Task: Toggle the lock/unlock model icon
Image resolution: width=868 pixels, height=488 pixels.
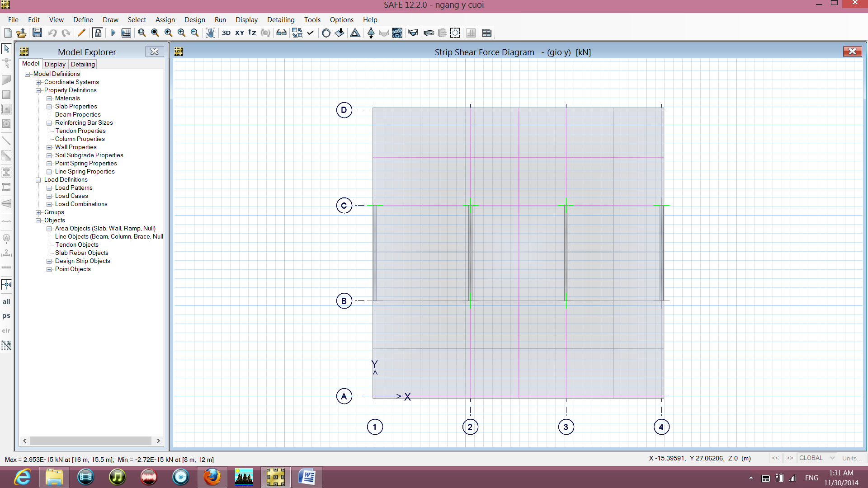Action: coord(97,33)
